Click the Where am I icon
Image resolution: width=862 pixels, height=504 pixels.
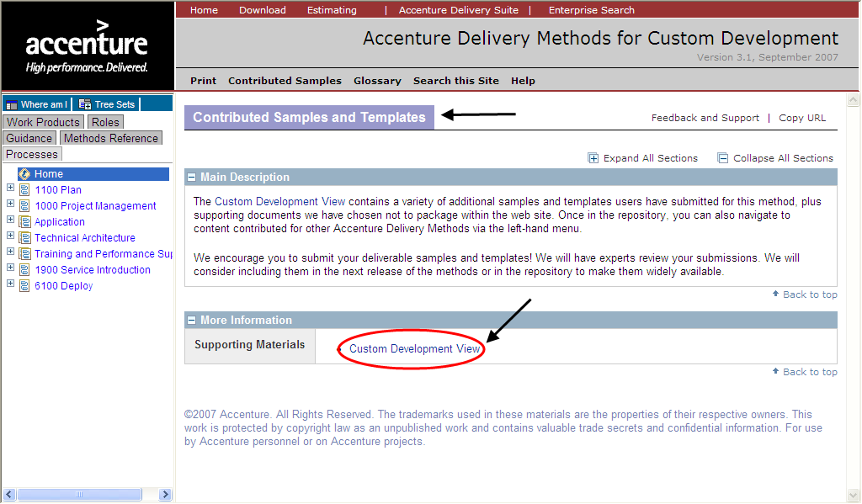12,104
